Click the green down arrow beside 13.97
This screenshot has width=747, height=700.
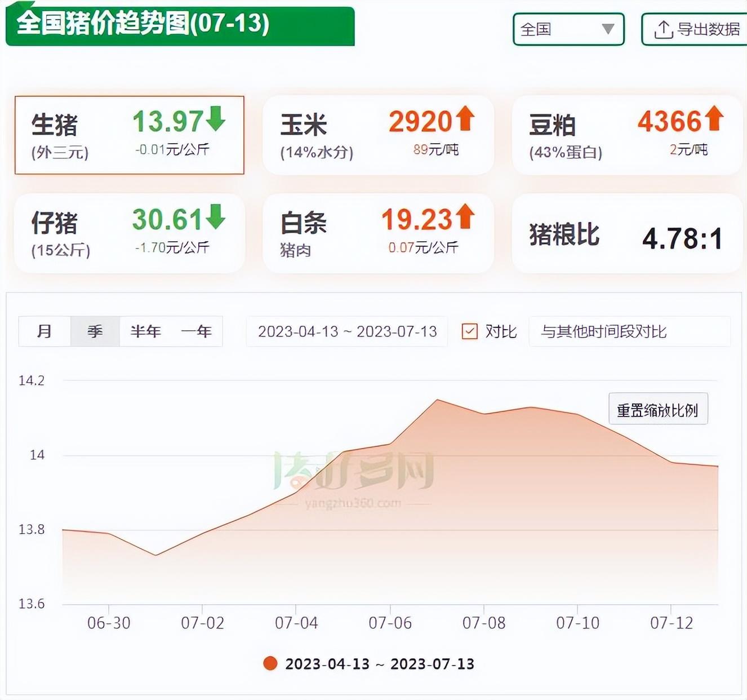coord(216,118)
